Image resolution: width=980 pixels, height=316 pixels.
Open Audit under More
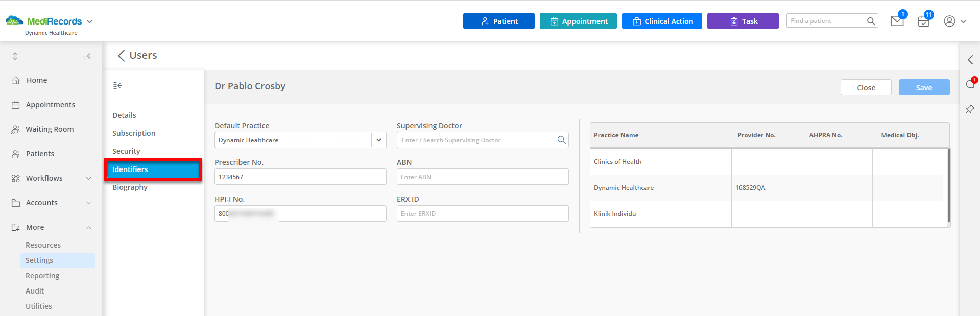click(35, 291)
